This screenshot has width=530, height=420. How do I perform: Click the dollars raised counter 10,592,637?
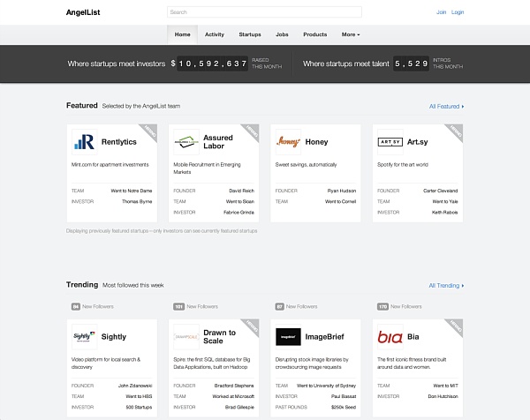213,64
